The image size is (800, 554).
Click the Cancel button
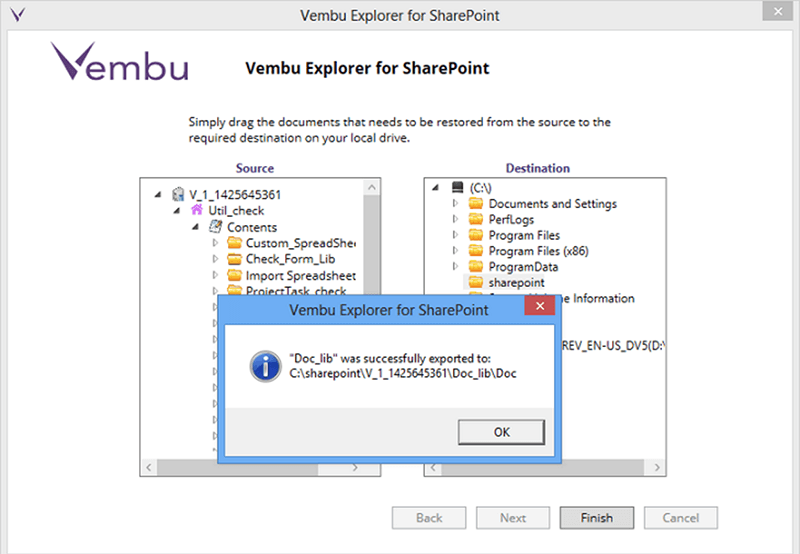point(681,518)
